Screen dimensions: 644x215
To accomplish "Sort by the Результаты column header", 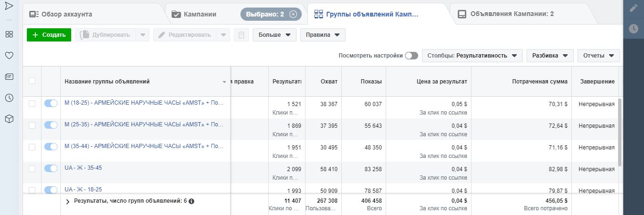I will (x=287, y=82).
